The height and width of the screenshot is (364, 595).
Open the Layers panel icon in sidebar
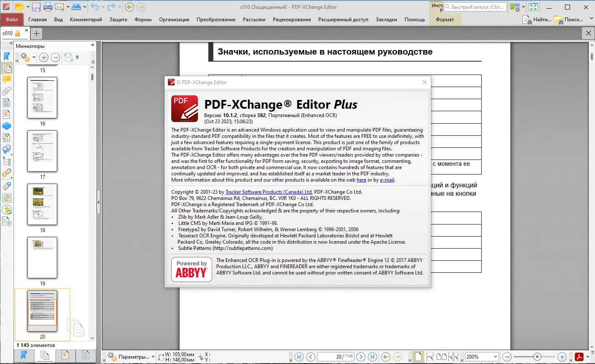[x=7, y=126]
